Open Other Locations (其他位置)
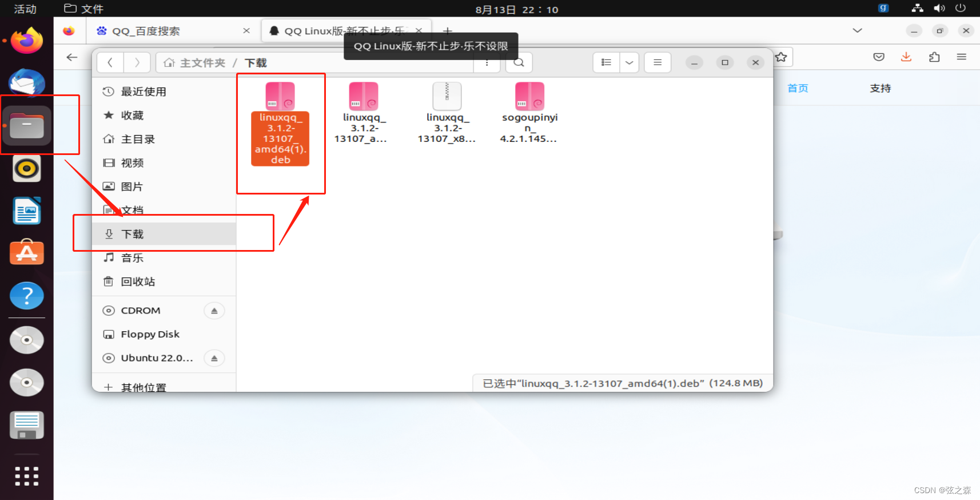Screen dimensions: 980x500 [x=164, y=387]
